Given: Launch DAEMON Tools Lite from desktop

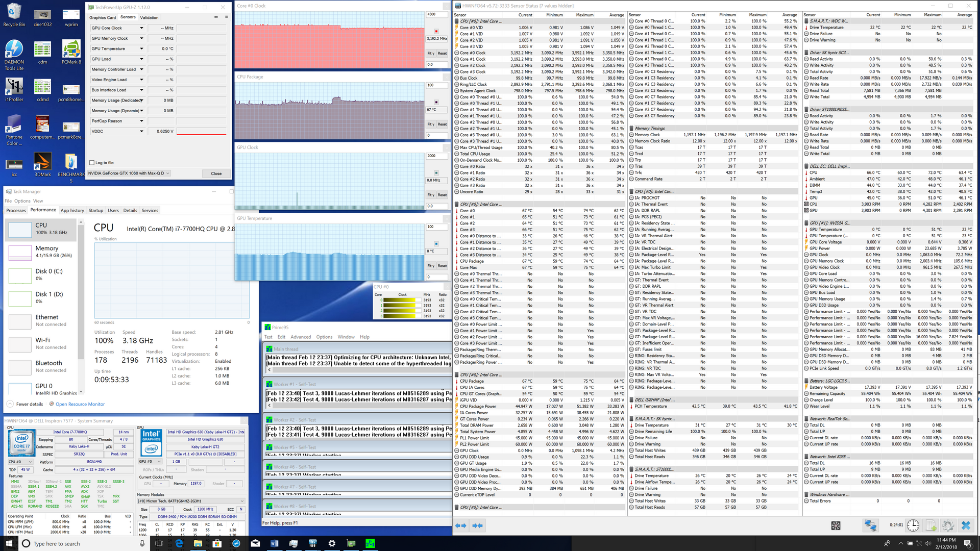Looking at the screenshot, I should coord(14,55).
